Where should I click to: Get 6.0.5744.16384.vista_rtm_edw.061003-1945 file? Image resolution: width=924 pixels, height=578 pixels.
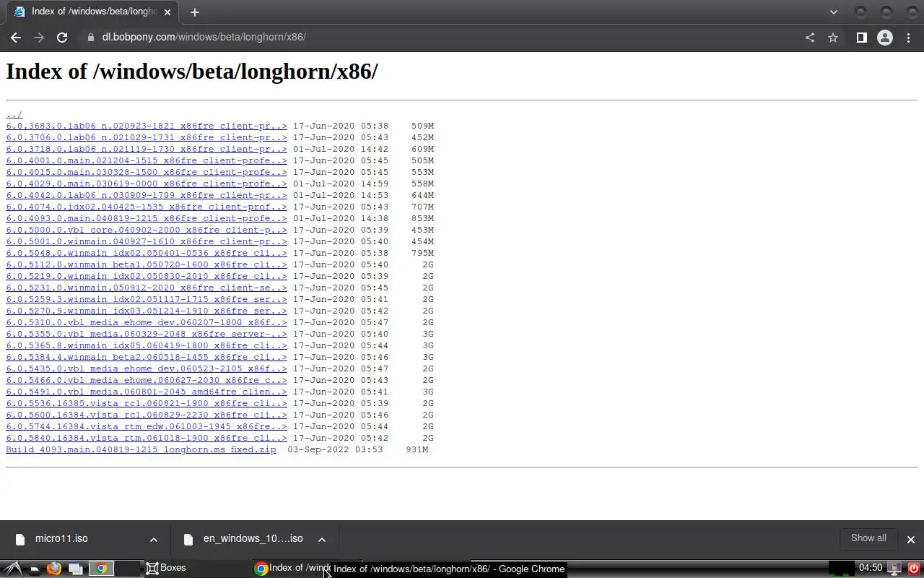tap(147, 426)
